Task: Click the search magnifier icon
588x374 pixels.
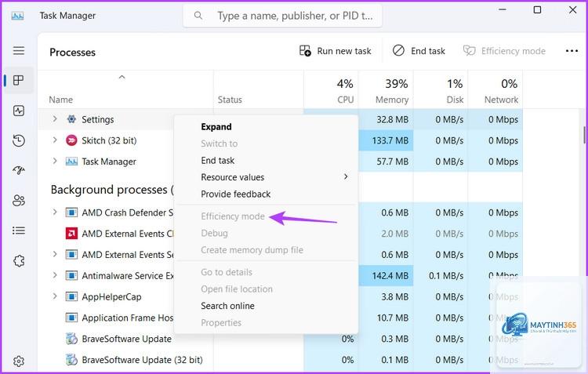Action: (x=198, y=16)
